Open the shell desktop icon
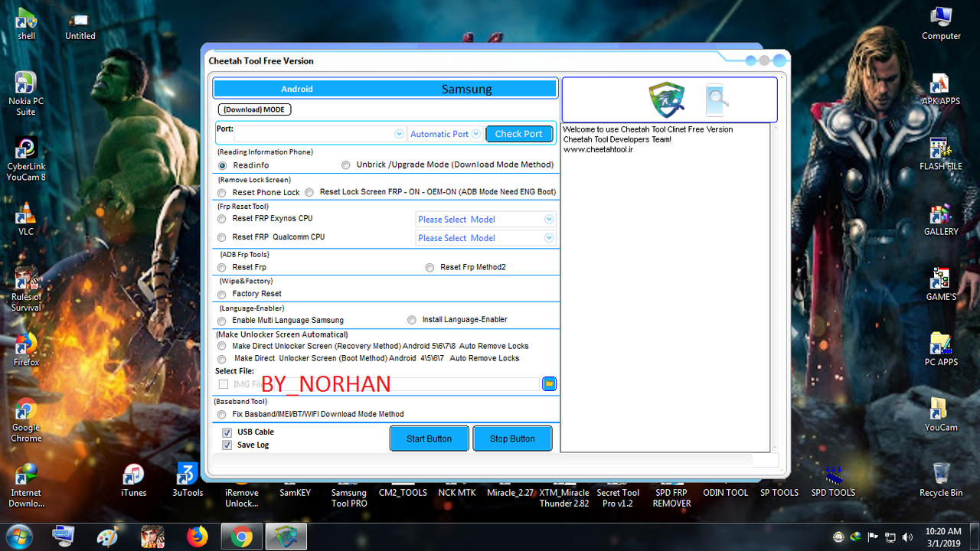980x551 pixels. pyautogui.click(x=26, y=24)
